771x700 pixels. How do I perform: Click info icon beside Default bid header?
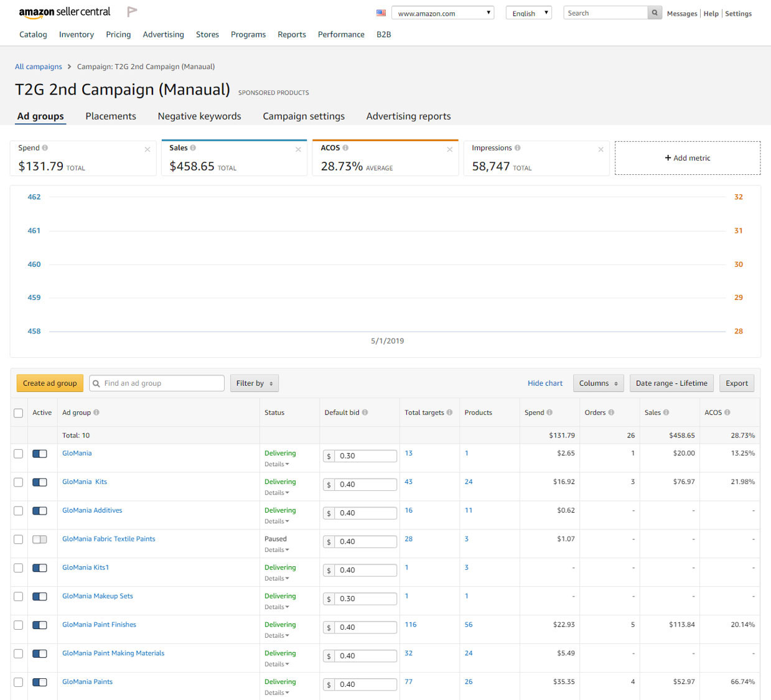coord(365,413)
